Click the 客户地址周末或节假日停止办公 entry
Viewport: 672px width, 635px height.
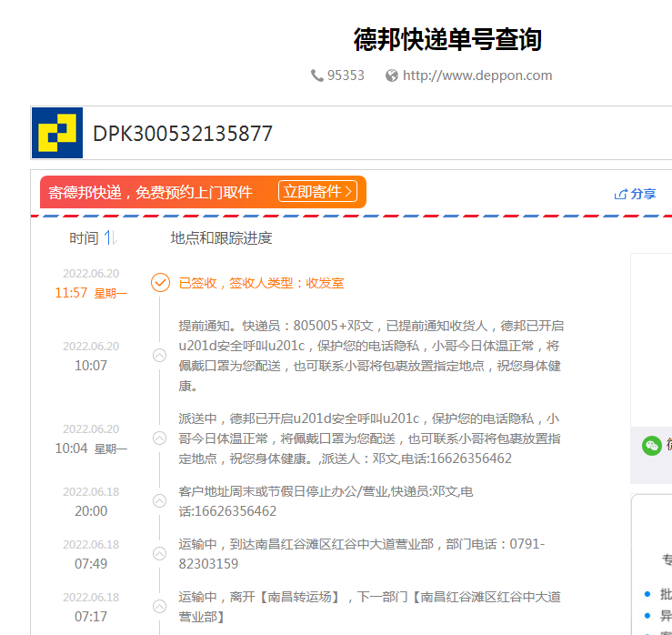click(x=326, y=500)
